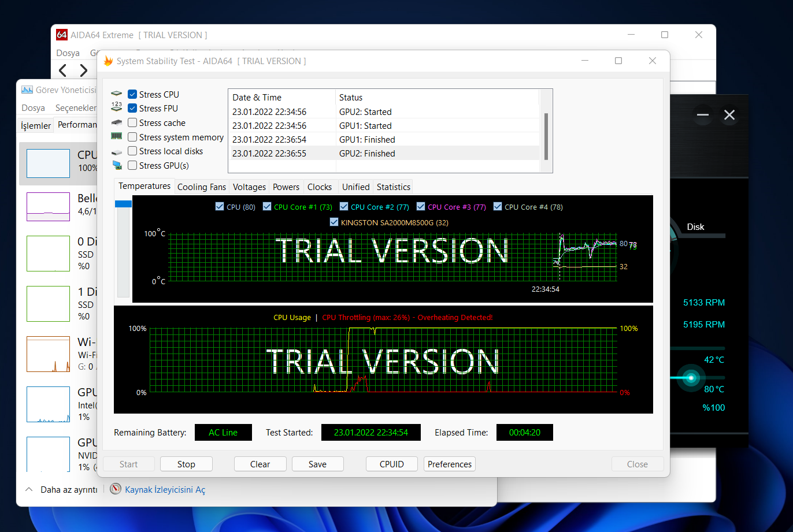Uncheck CPU Core #2 temperature checkbox
The image size is (793, 532).
tap(343, 206)
